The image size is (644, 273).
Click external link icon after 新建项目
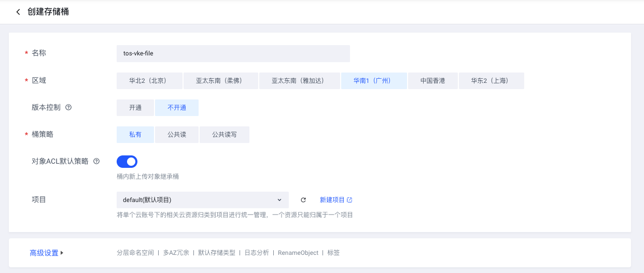coord(349,200)
